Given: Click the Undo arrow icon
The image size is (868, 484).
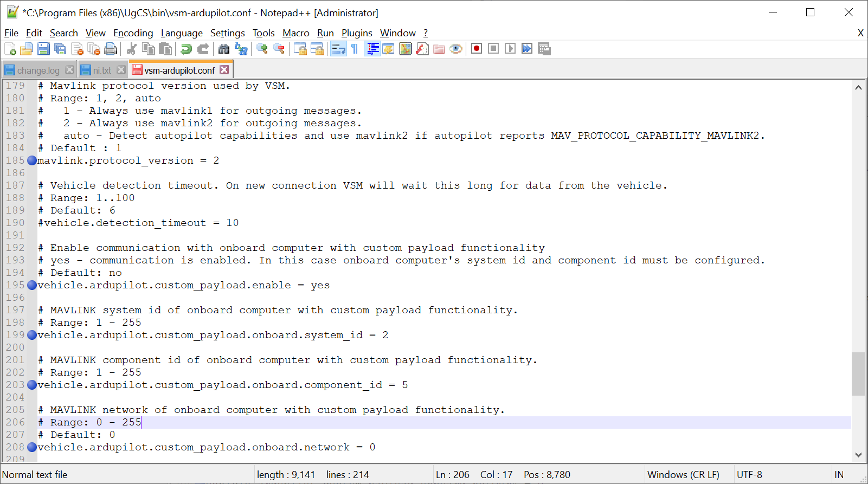Looking at the screenshot, I should point(186,49).
